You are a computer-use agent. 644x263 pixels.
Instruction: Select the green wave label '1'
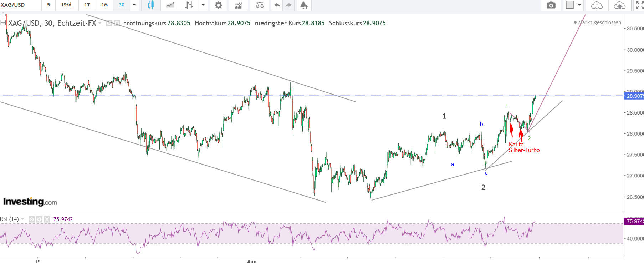click(x=507, y=106)
